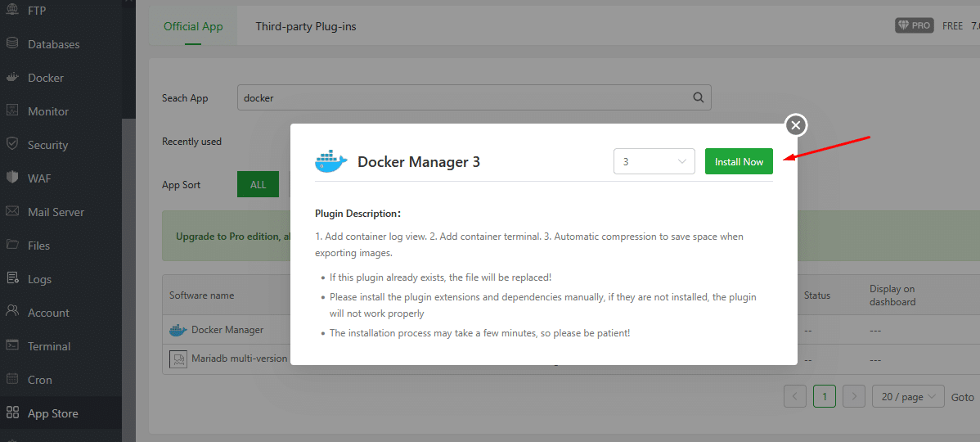Viewport: 980px width, 442px height.
Task: Open the Terminal sidebar icon
Action: (12, 345)
